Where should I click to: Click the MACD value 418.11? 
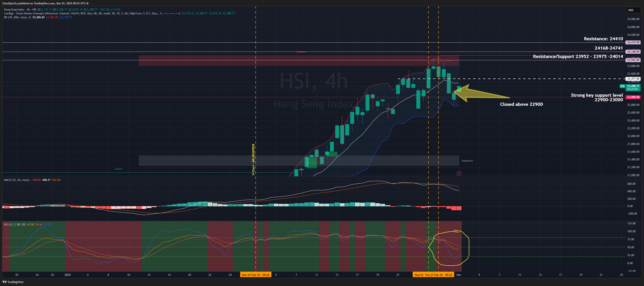point(46,180)
